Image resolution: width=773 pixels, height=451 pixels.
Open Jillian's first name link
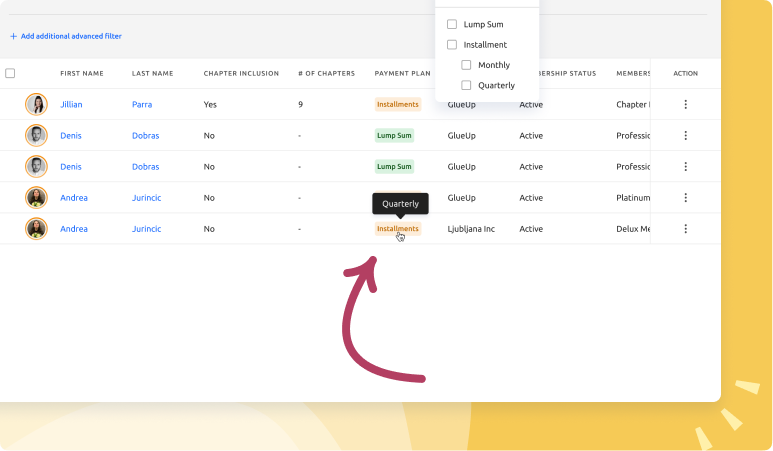tap(73, 104)
